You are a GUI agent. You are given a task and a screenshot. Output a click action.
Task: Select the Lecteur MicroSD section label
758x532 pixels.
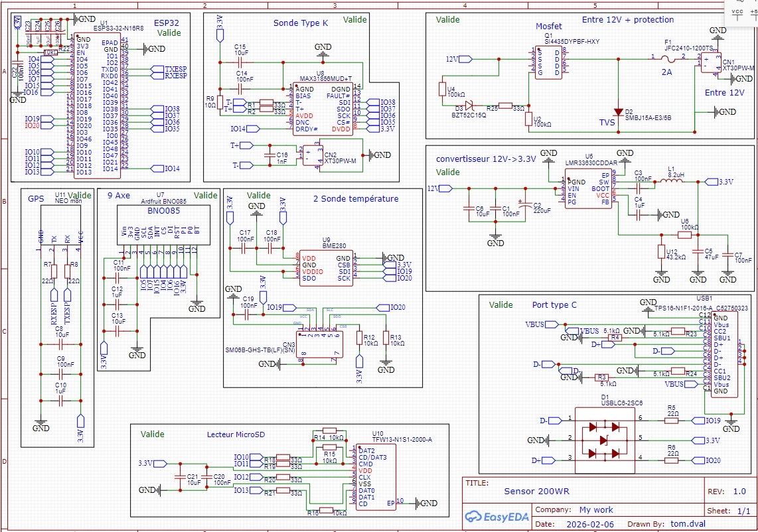[x=236, y=434]
